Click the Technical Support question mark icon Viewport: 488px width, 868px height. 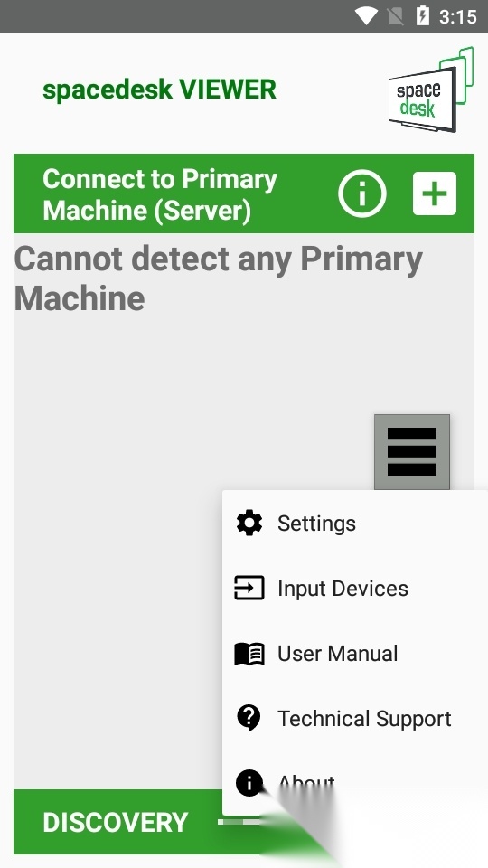pos(249,719)
